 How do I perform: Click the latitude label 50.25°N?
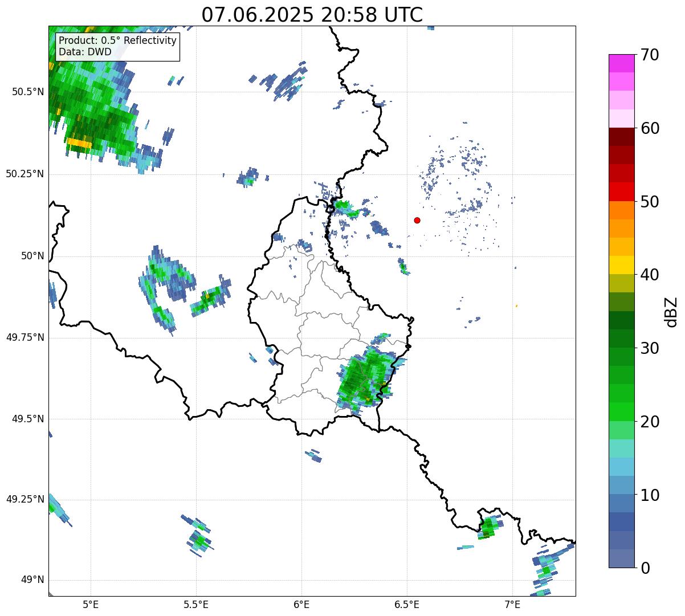coord(25,174)
